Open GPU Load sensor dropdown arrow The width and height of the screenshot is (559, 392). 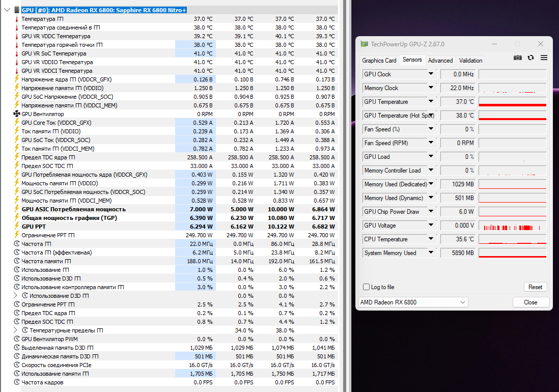431,156
